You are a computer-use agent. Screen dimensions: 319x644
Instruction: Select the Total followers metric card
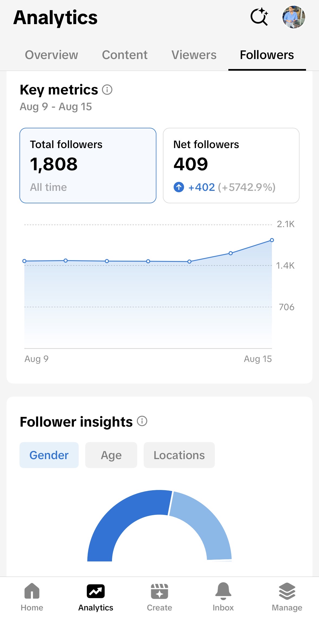(x=88, y=165)
